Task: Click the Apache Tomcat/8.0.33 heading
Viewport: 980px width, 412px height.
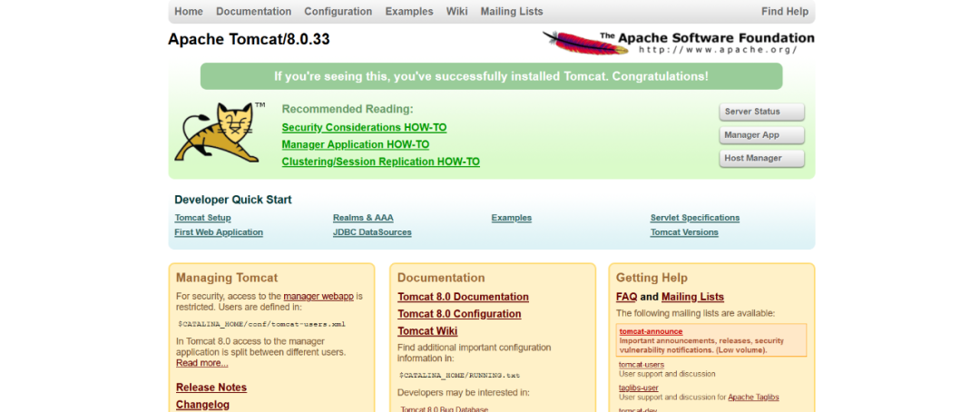Action: click(x=249, y=39)
